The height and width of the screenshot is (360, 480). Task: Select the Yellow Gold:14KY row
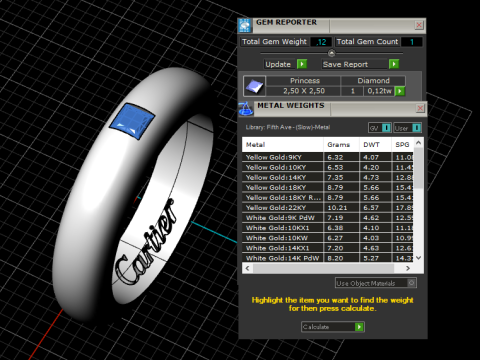(x=328, y=177)
